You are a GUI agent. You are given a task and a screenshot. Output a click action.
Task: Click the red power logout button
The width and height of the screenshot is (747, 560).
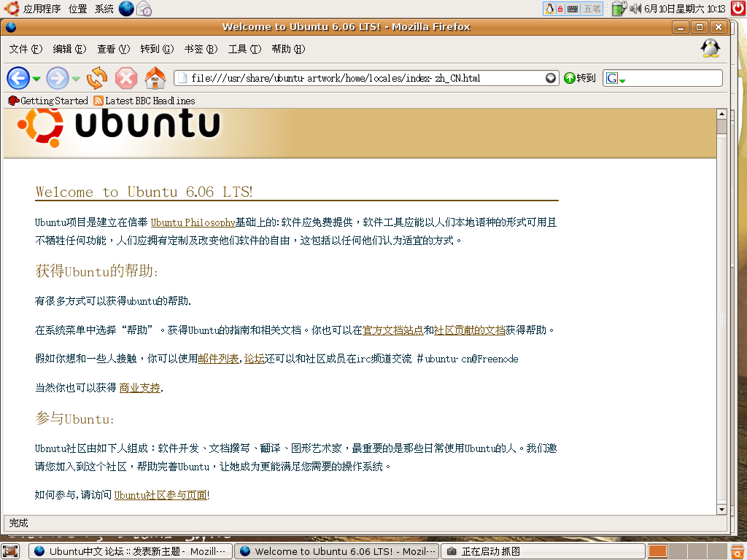coord(738,8)
